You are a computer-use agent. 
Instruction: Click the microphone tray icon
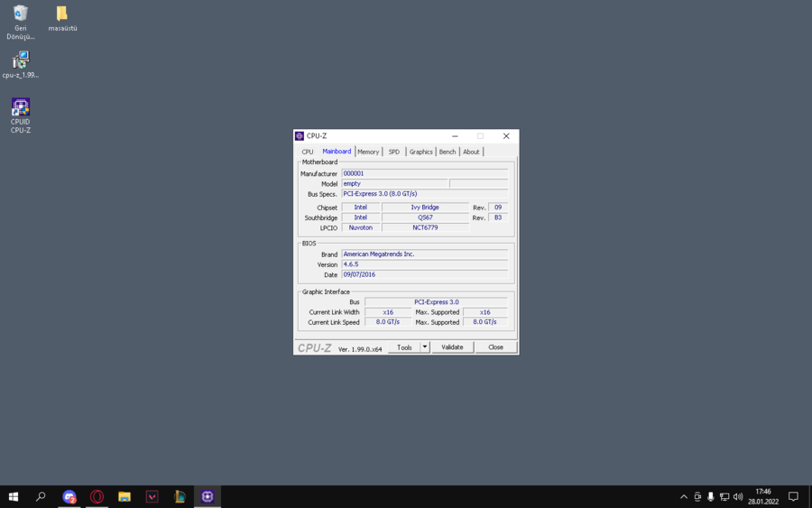point(711,496)
